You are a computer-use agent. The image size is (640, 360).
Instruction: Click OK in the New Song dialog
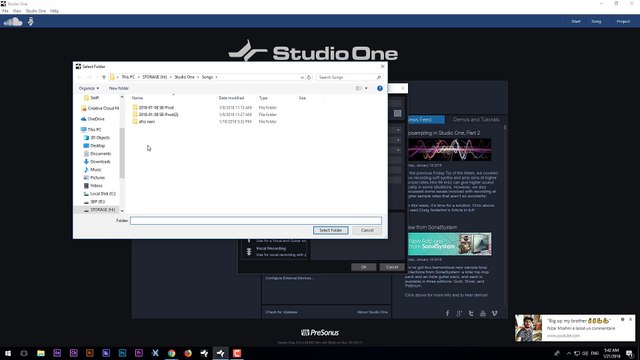(363, 267)
